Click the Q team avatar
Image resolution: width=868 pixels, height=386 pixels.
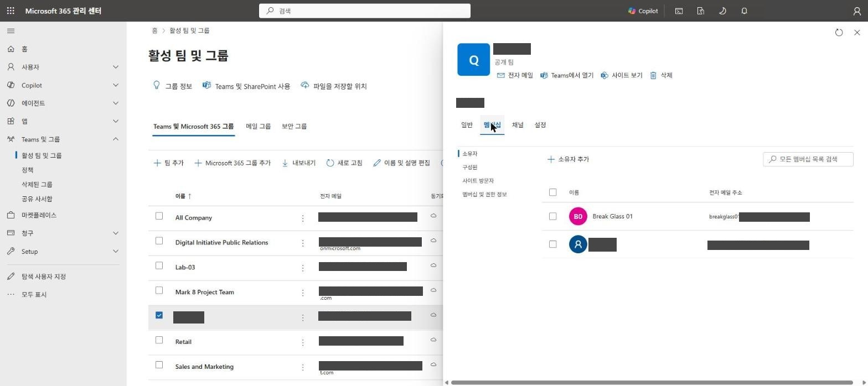click(x=473, y=60)
